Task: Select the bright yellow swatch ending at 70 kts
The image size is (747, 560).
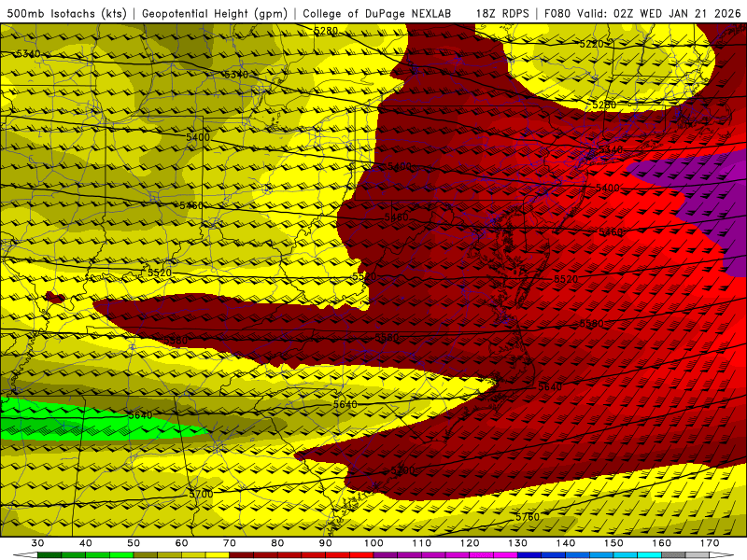Action: pyautogui.click(x=218, y=555)
